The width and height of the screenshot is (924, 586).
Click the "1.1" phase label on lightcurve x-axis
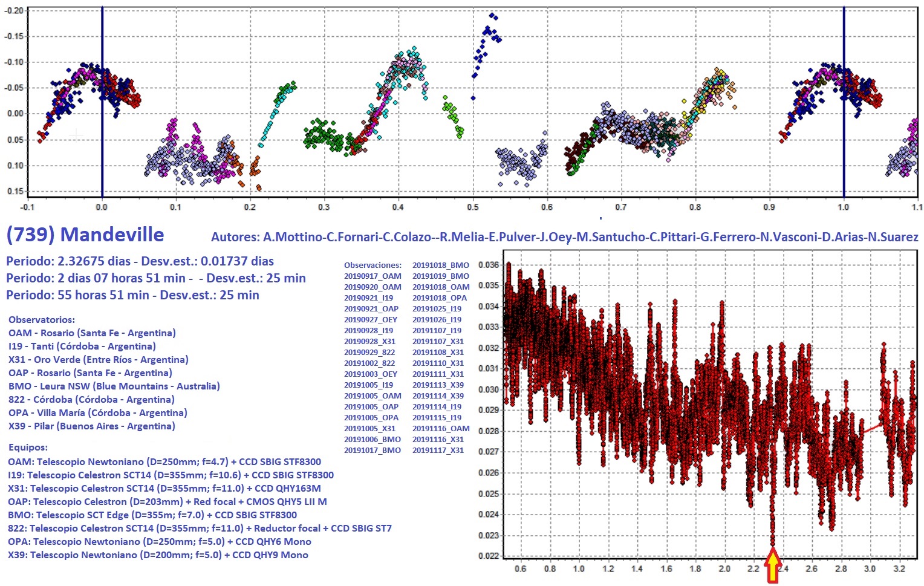(x=917, y=207)
